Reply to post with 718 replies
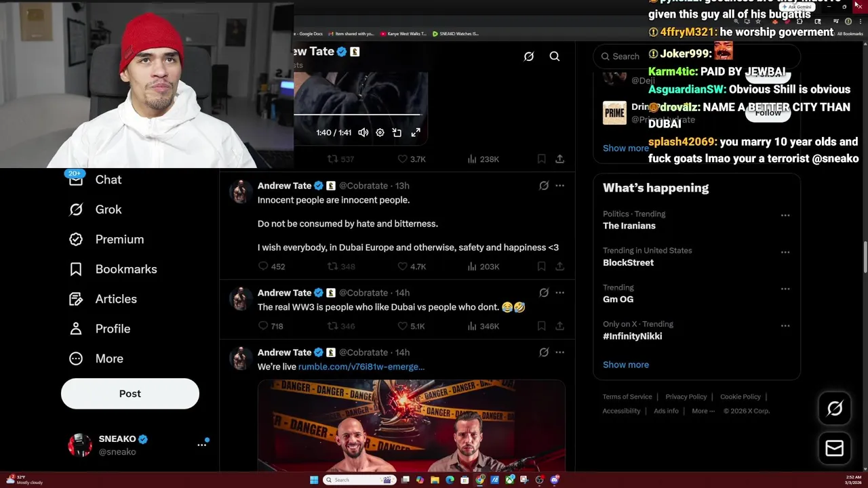 [x=271, y=326]
